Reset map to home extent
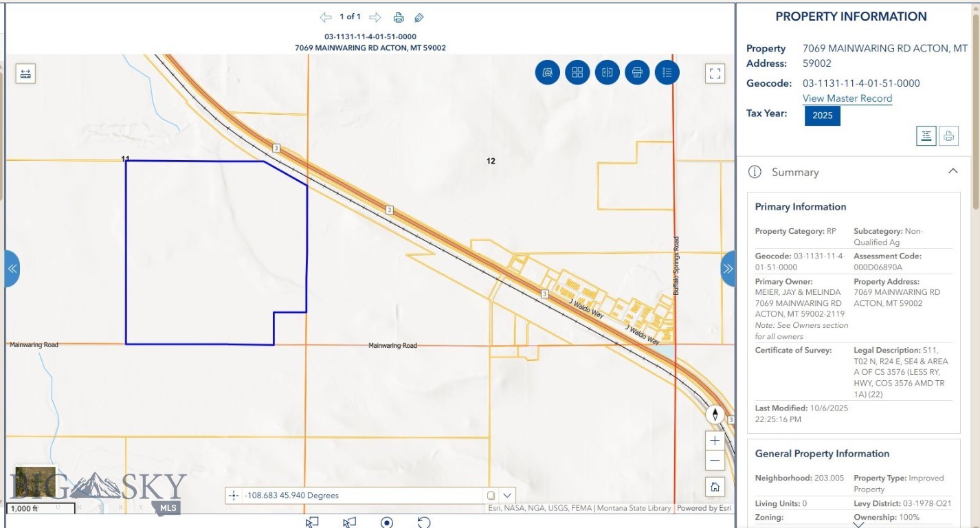 click(x=715, y=487)
